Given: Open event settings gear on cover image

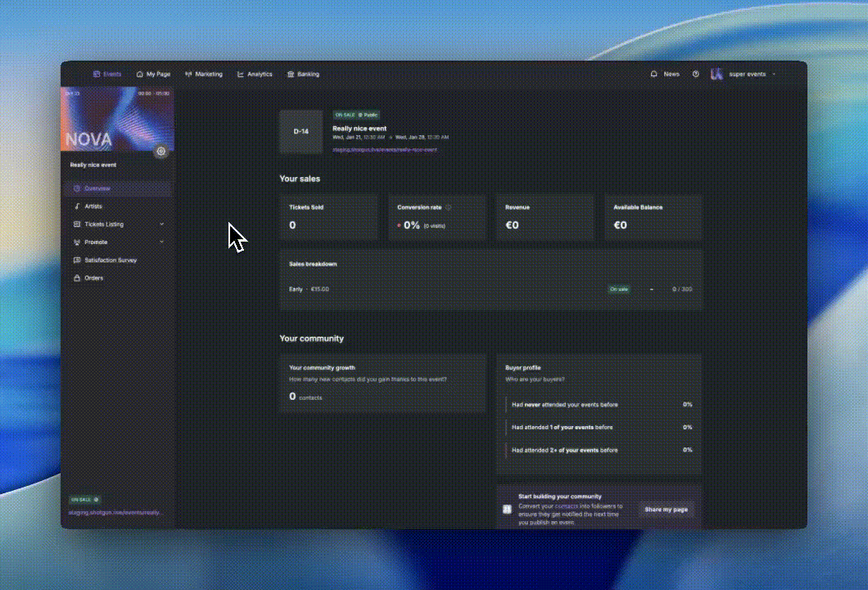Looking at the screenshot, I should [161, 151].
